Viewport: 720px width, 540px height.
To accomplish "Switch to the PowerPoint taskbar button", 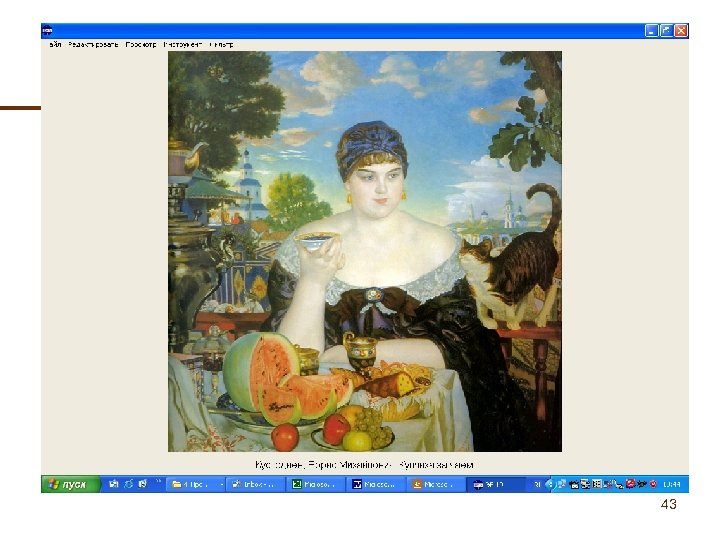I will 436,484.
